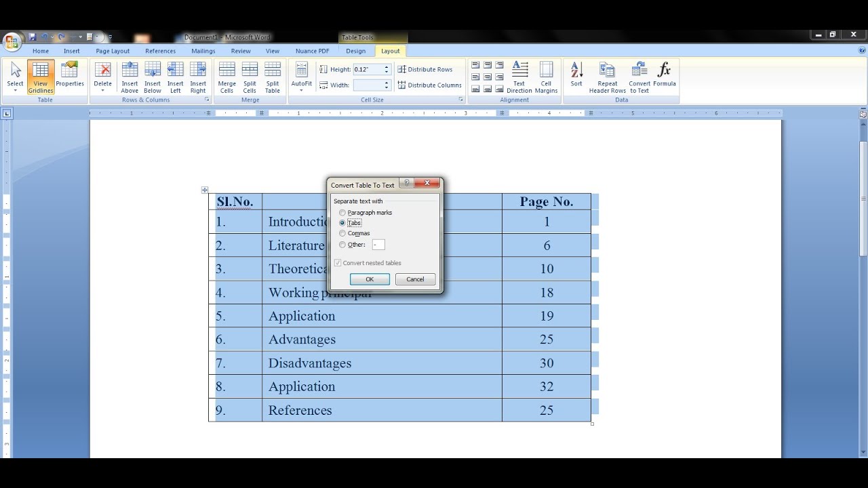868x488 pixels.
Task: Click the Office button logo
Action: (12, 41)
